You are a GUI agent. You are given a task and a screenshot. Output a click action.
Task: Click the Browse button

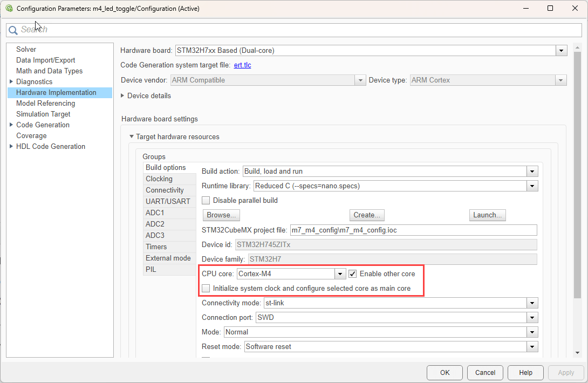pos(221,215)
